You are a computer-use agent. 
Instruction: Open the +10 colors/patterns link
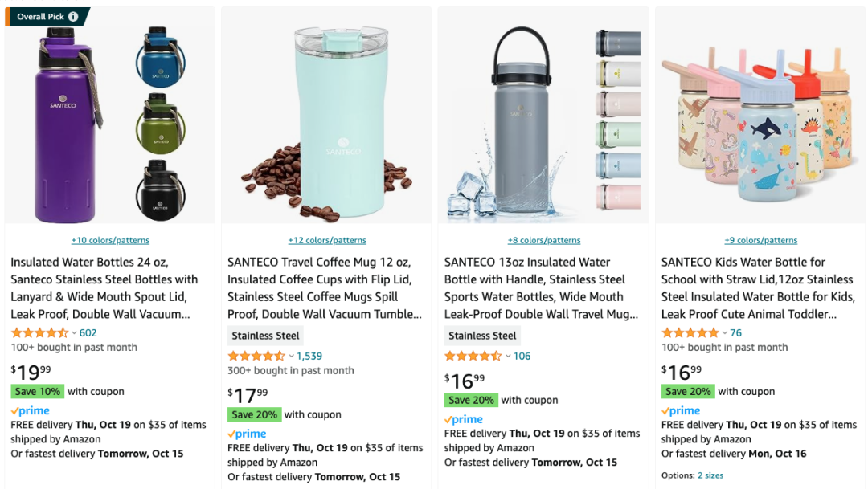coord(110,240)
